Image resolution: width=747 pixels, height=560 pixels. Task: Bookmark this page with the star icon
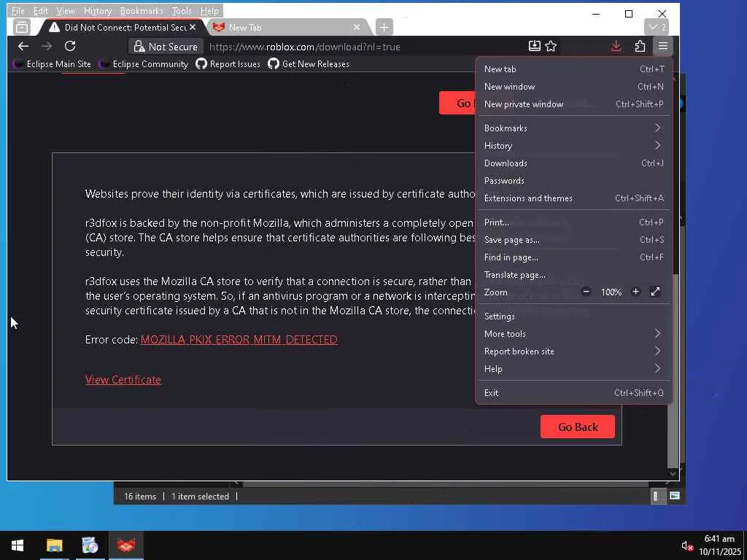(x=551, y=46)
